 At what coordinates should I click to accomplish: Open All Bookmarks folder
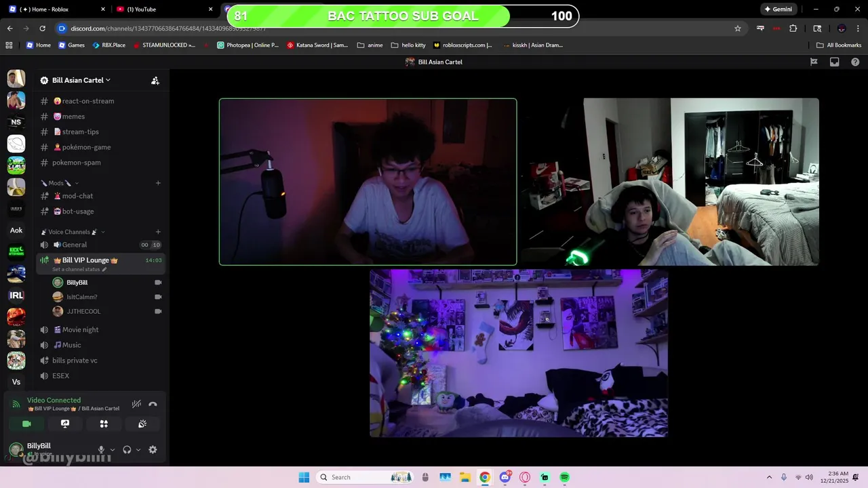click(x=839, y=45)
